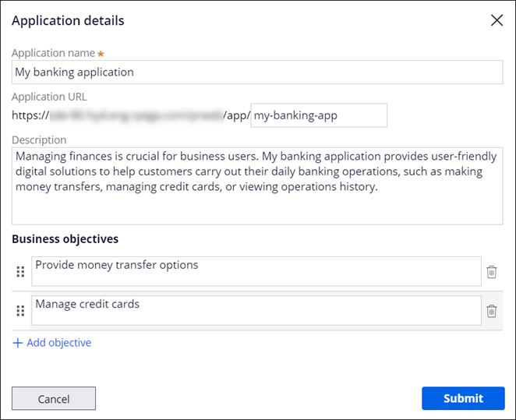Screen dimensions: 516x420
Task: Click the orange required asterisk marker
Action: (x=101, y=54)
